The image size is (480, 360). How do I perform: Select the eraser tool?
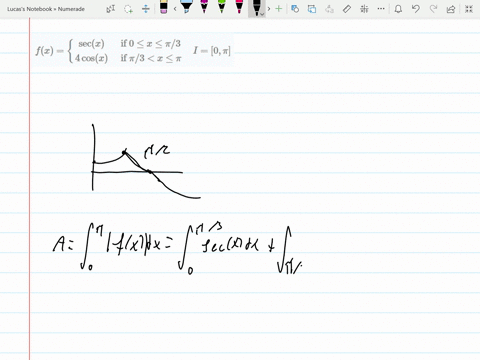point(164,7)
